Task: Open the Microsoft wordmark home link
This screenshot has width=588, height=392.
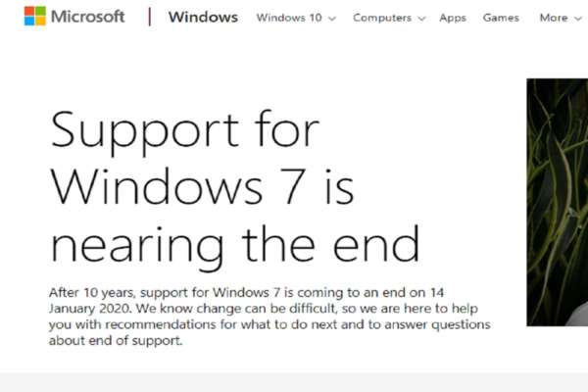Action: click(x=87, y=17)
